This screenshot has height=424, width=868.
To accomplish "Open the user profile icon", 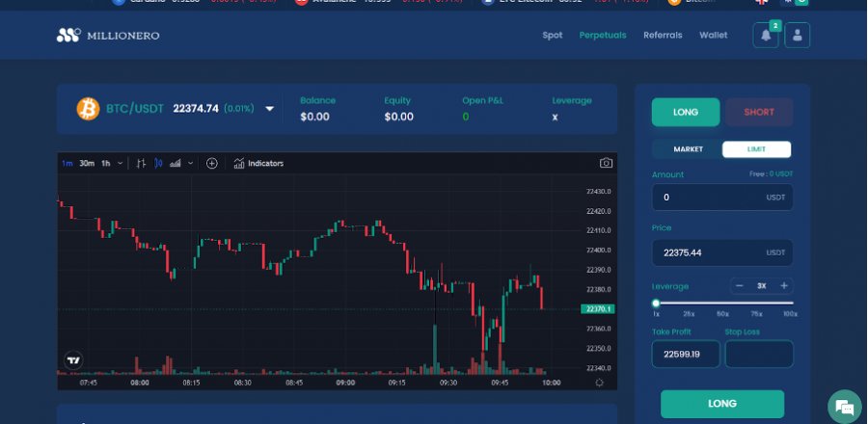I will 798,36.
